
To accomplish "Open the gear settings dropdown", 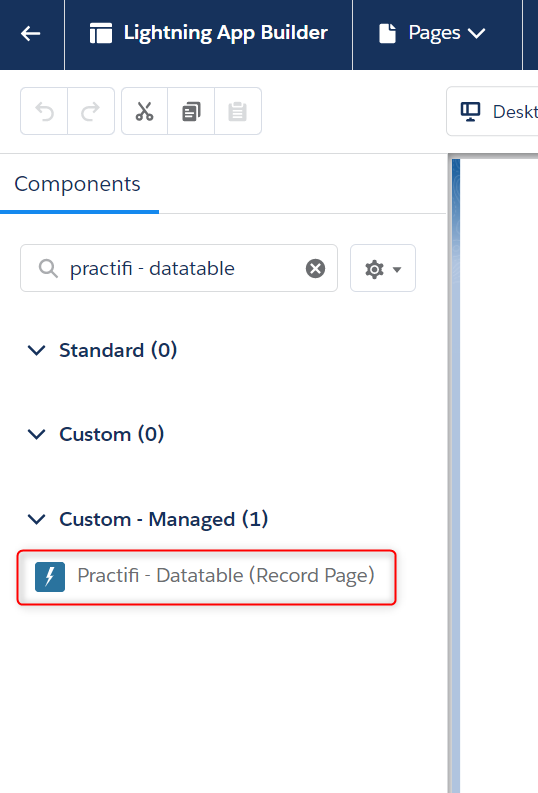I will click(383, 269).
